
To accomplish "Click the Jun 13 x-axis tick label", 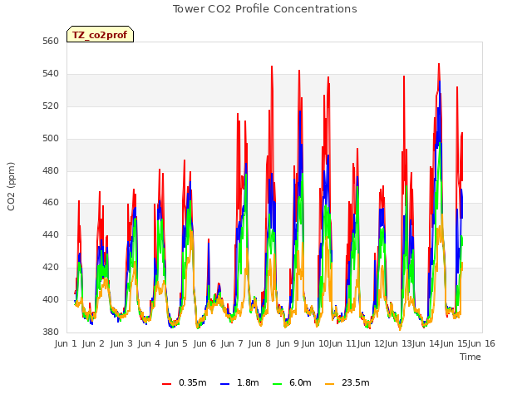I will coord(398,343).
